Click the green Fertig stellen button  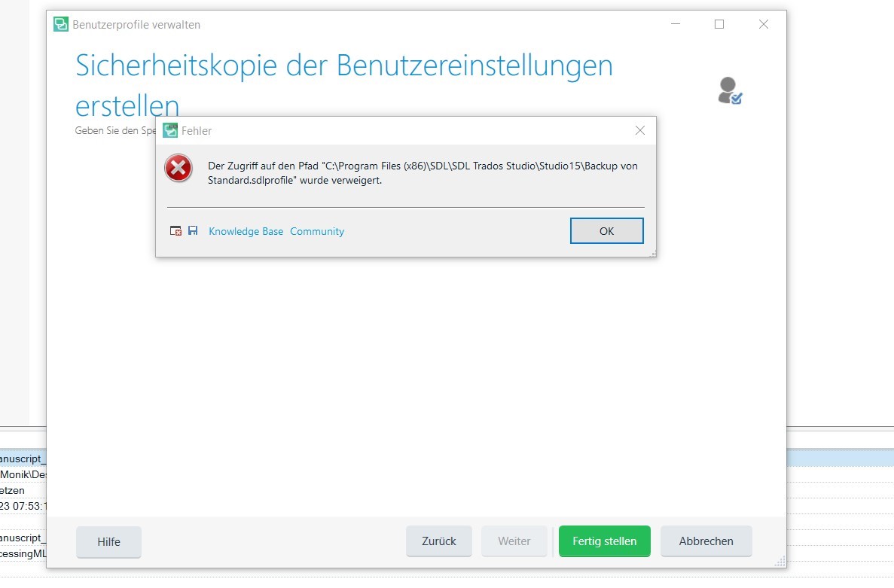click(x=604, y=541)
